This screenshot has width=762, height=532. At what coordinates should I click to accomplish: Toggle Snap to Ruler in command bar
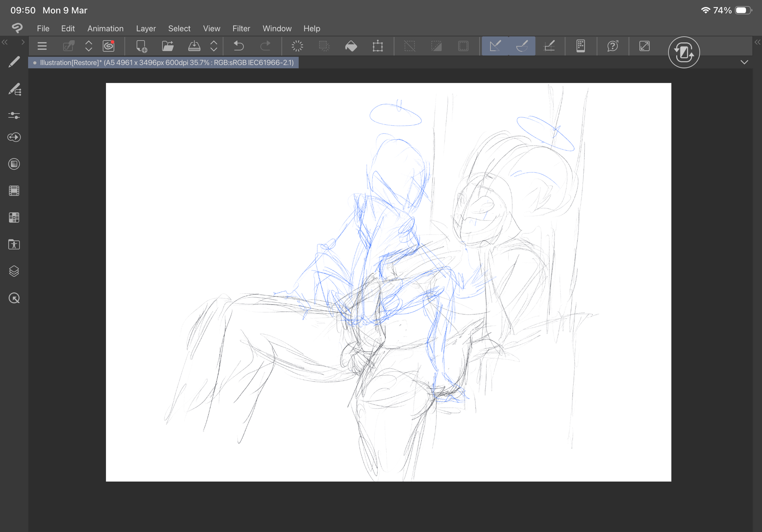tap(495, 46)
